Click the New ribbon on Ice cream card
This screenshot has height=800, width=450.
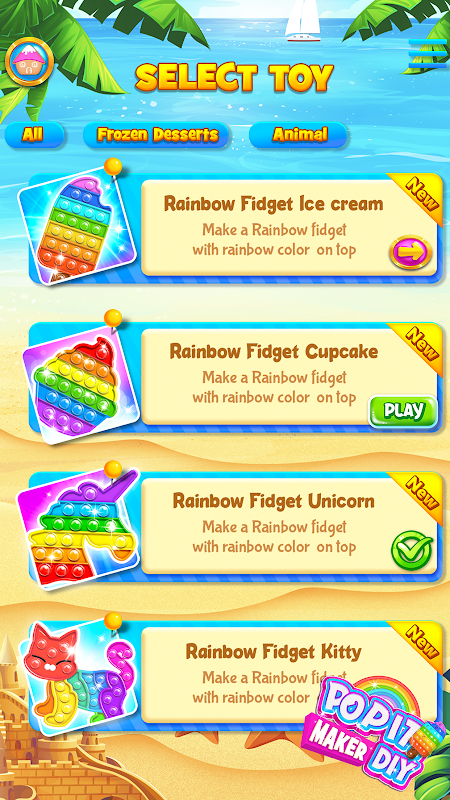418,196
